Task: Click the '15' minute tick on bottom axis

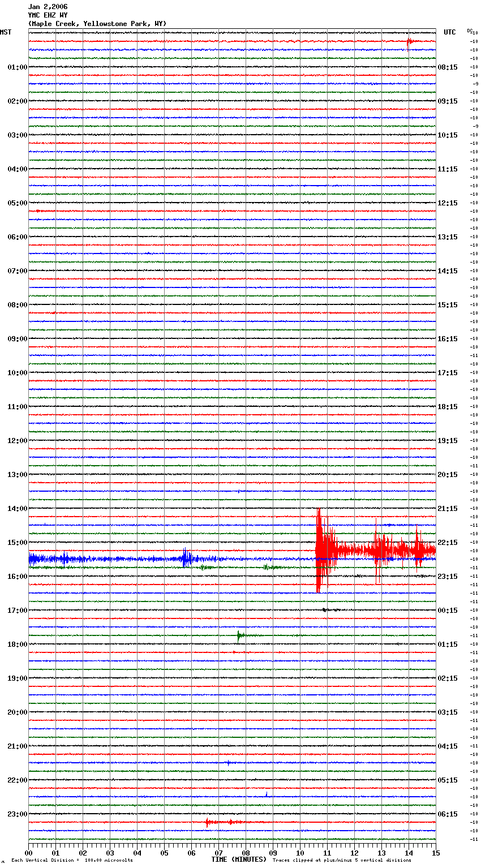Action: point(436,853)
